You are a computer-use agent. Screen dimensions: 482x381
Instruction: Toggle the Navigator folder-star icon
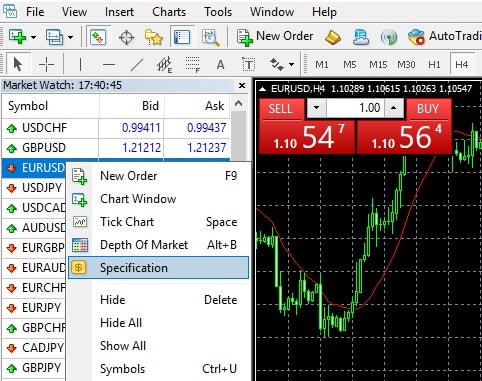[153, 37]
